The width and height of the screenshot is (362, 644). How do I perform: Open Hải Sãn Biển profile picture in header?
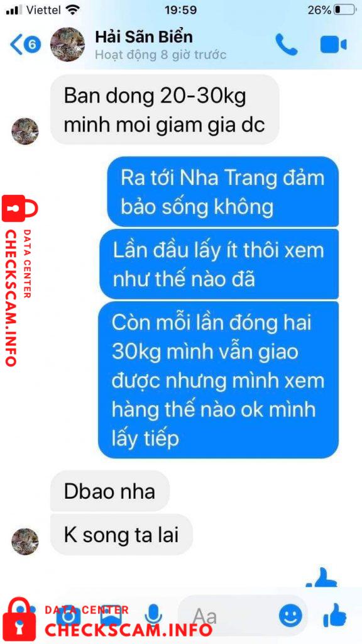(x=67, y=45)
